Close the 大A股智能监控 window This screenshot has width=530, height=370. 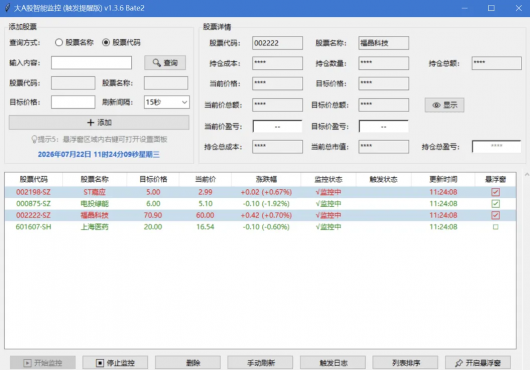[519, 8]
